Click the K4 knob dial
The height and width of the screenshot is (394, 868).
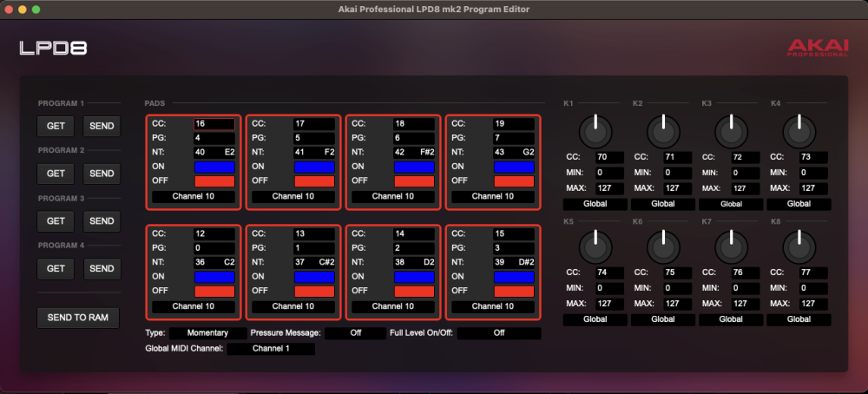pyautogui.click(x=799, y=131)
